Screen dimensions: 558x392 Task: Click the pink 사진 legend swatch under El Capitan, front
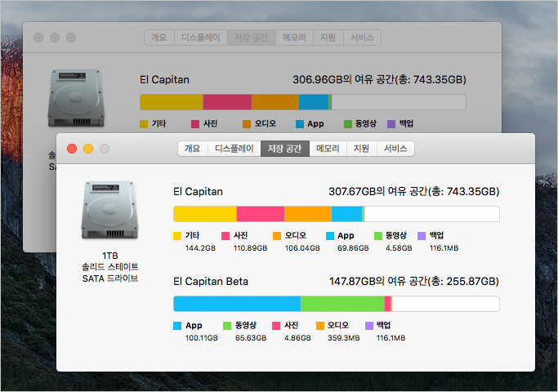click(x=225, y=236)
